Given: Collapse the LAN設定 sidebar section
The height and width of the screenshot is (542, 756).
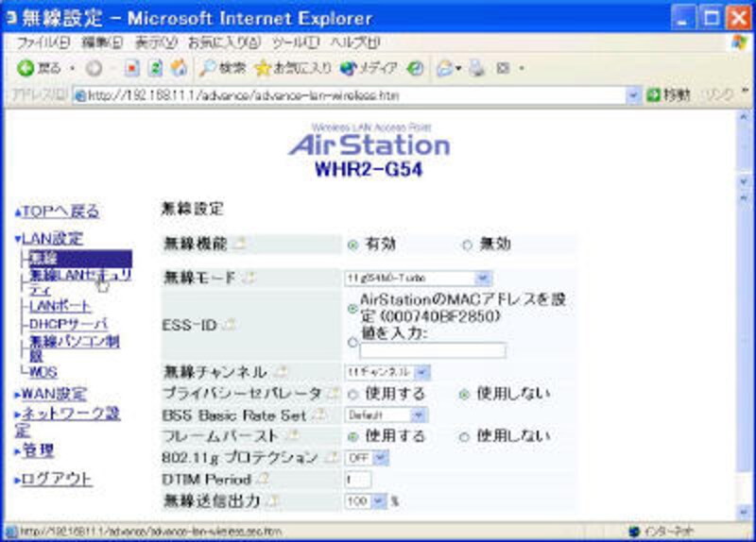Looking at the screenshot, I should click(48, 238).
